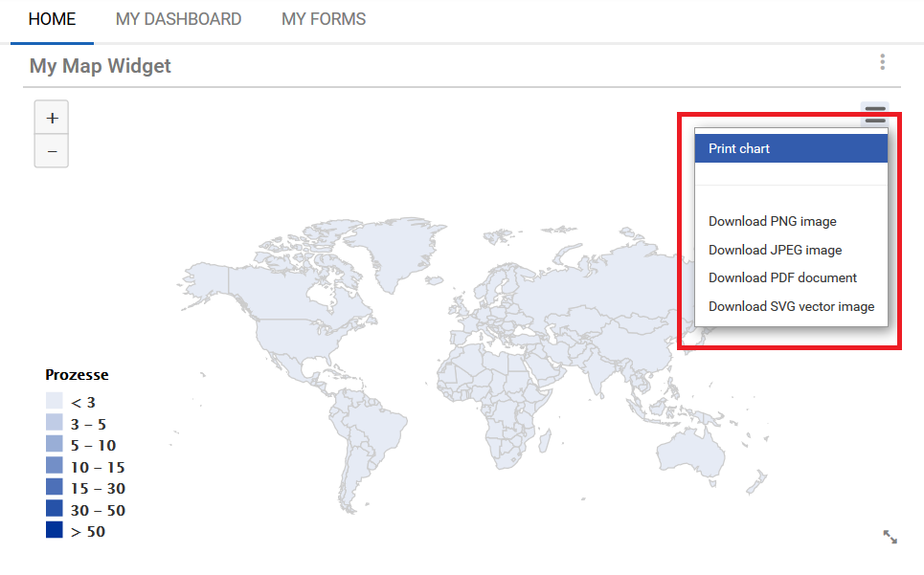Select Print chart from the menu

(739, 148)
